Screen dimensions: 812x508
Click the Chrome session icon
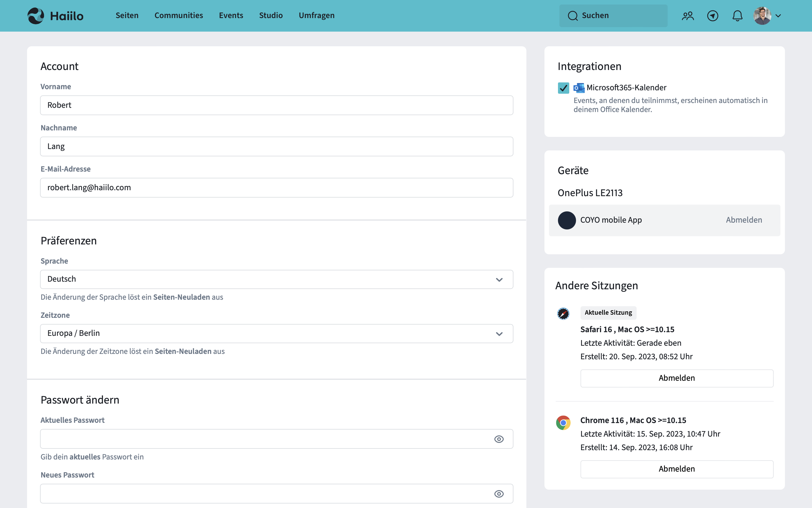pos(563,423)
